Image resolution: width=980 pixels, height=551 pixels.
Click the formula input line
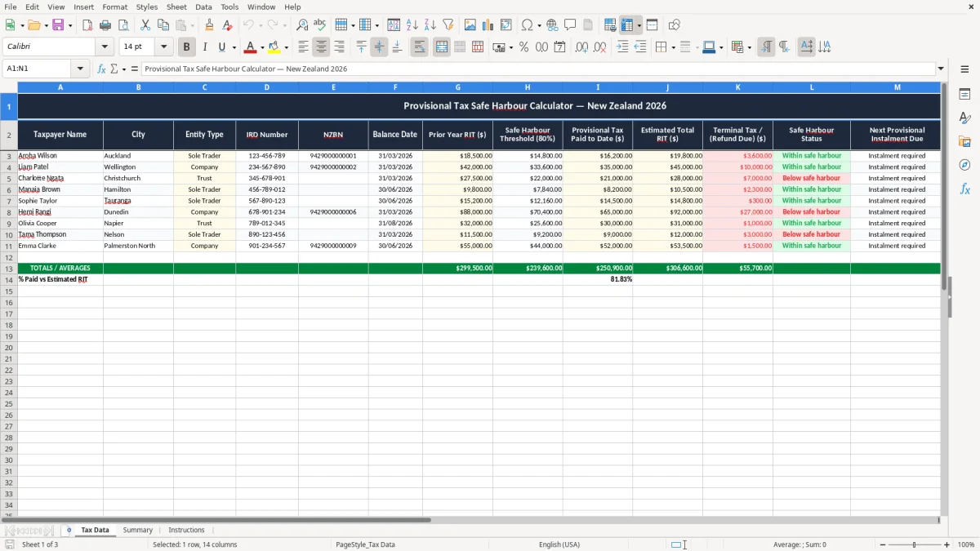(537, 69)
